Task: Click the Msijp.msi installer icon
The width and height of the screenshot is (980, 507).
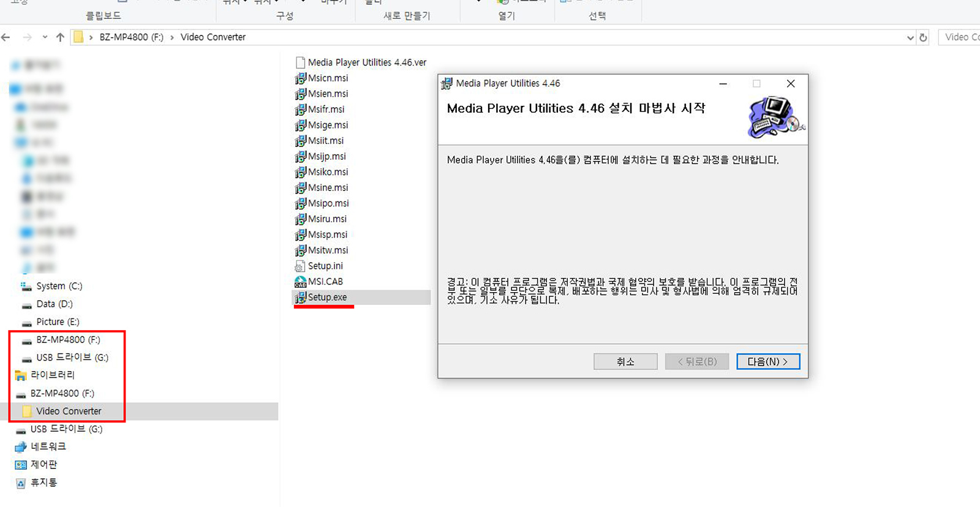Action: 300,157
